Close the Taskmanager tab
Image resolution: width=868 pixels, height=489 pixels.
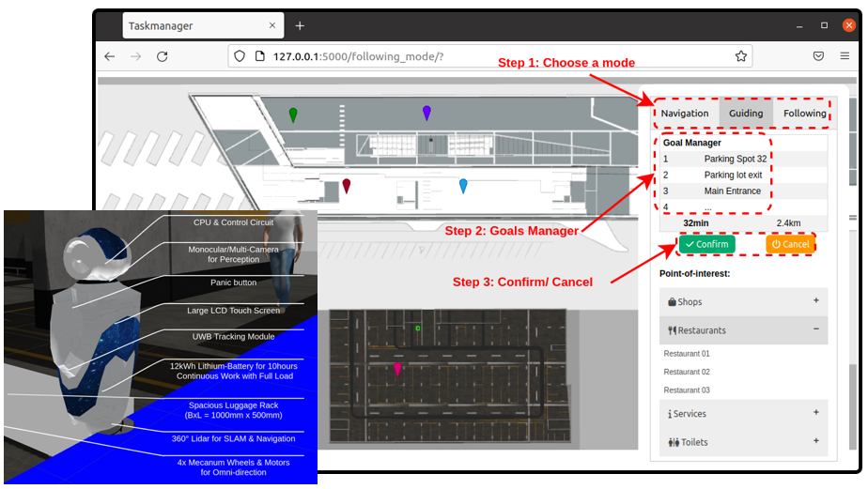(271, 25)
